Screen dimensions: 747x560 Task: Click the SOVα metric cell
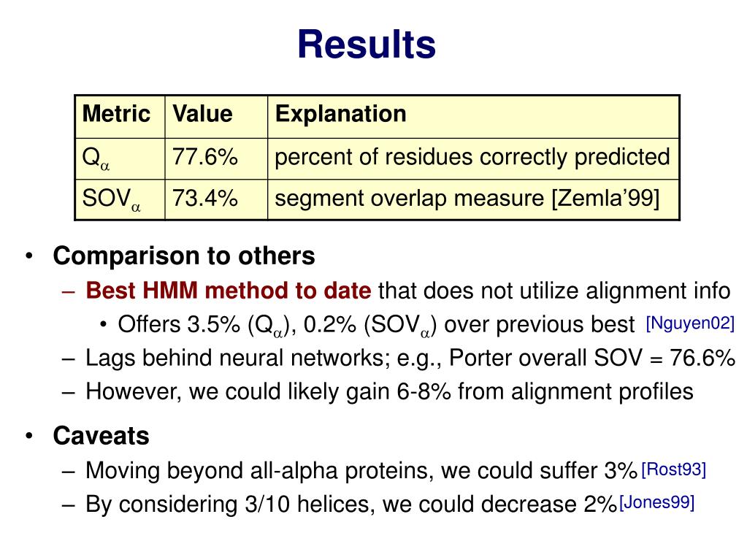click(120, 199)
